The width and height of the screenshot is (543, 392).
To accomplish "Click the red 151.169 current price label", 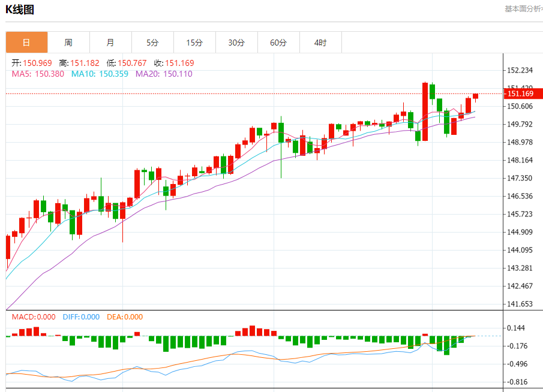I will pos(523,94).
